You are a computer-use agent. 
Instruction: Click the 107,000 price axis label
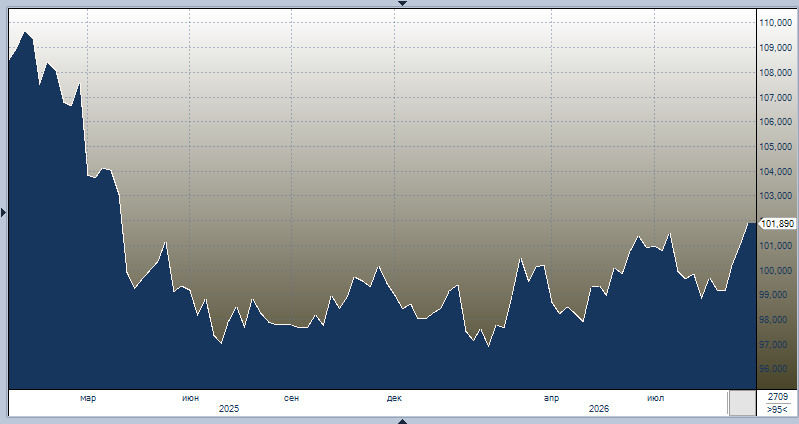coord(776,97)
